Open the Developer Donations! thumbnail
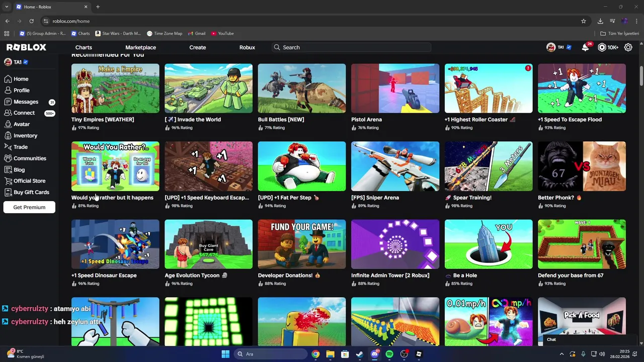Screen dimensions: 644x362 click(x=302, y=244)
